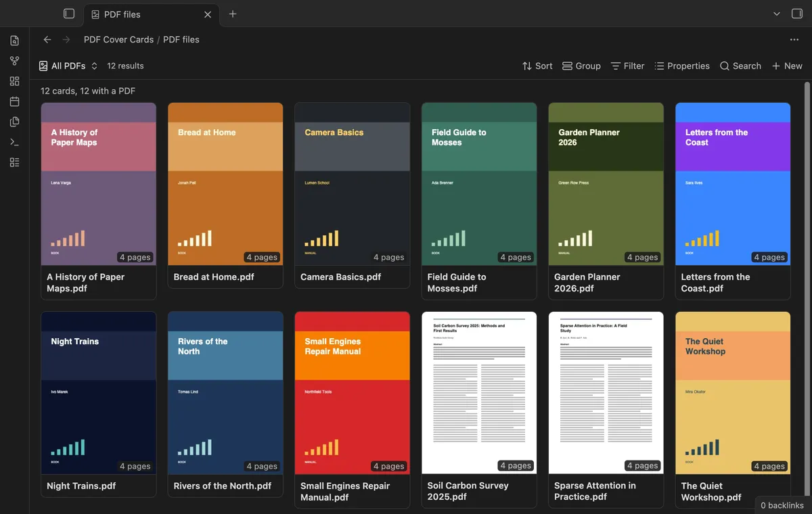Toggle the left sidebar panel icon
This screenshot has height=514, width=812.
coord(69,14)
